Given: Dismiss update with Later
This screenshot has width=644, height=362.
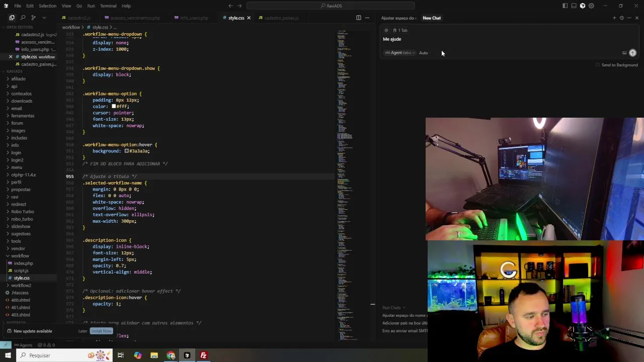Looking at the screenshot, I should (83, 331).
